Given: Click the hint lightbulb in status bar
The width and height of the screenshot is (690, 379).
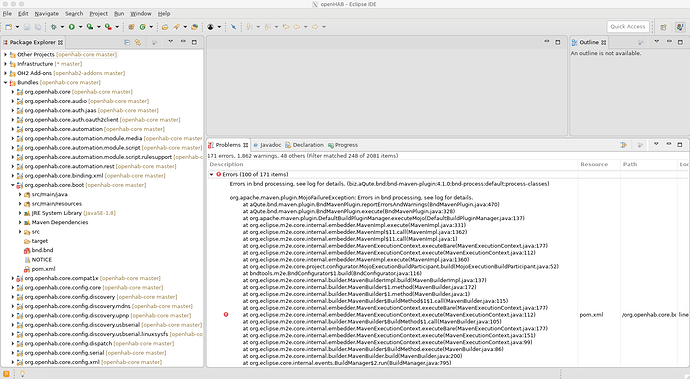Looking at the screenshot, I should coord(22,374).
